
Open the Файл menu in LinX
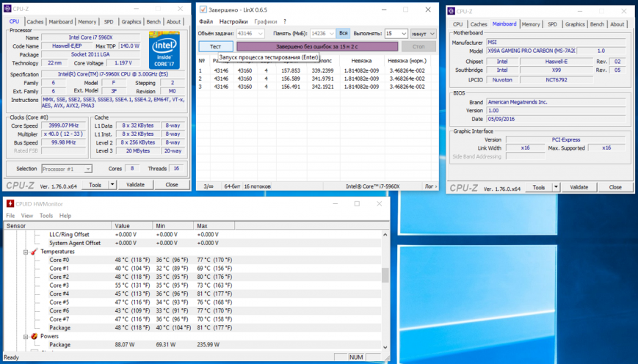tap(206, 21)
